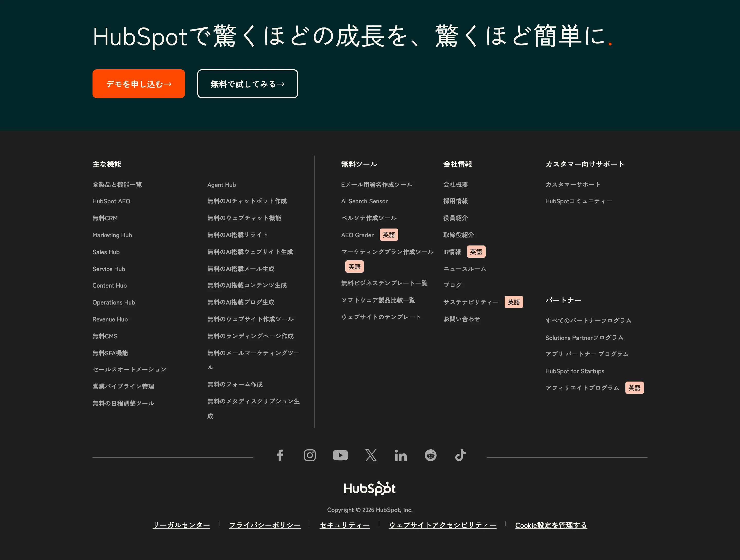Open the Service Hub footer link
The width and height of the screenshot is (740, 560).
tap(109, 269)
